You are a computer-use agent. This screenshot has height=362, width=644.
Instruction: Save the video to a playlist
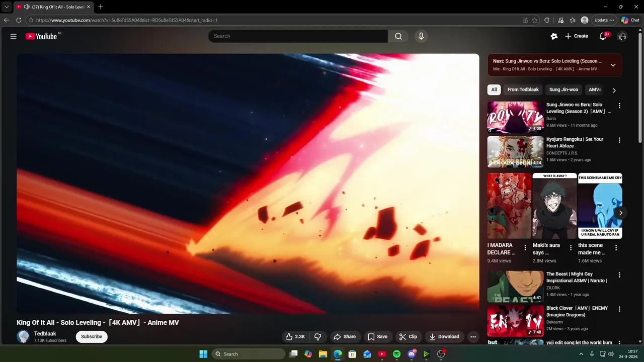pos(377,337)
